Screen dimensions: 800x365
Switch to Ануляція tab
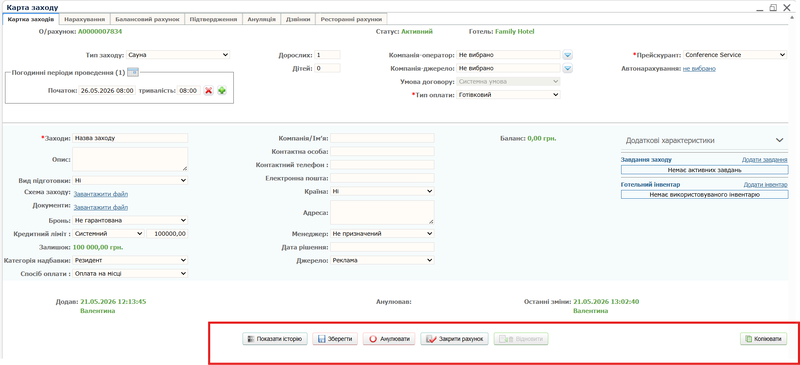click(262, 19)
